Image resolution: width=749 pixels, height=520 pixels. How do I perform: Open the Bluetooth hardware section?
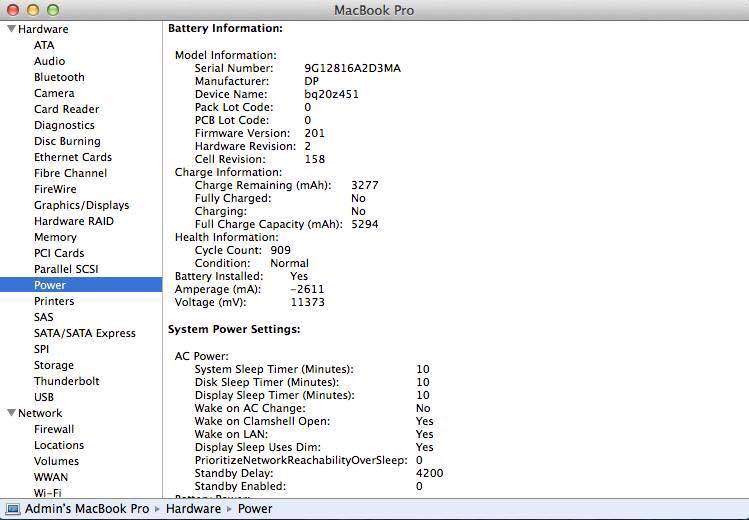(x=59, y=77)
